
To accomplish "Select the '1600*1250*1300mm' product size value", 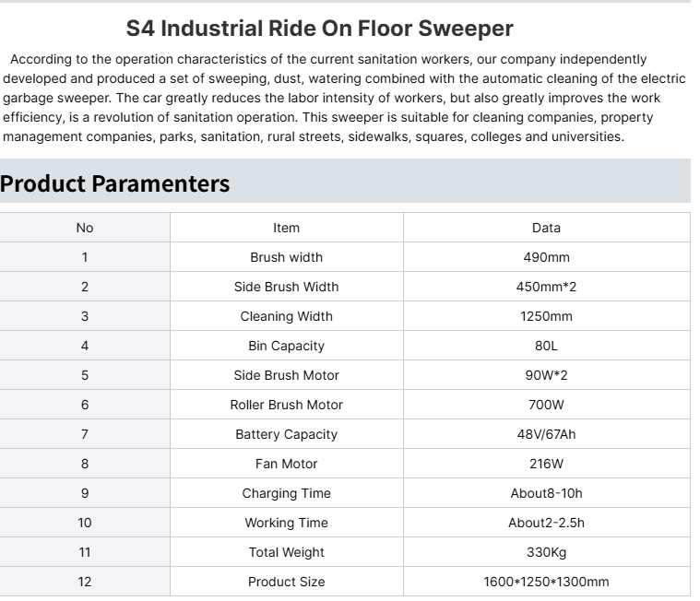I will (546, 582).
